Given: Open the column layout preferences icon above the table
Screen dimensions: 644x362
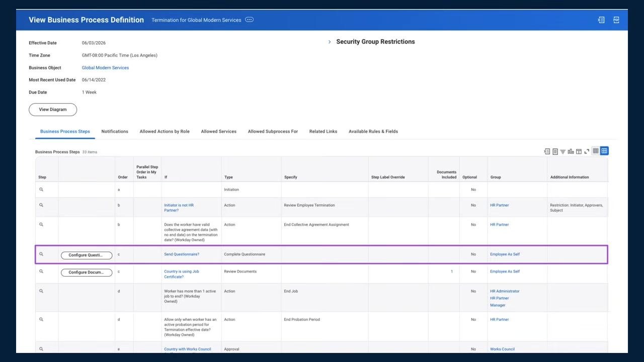Looking at the screenshot, I should [x=579, y=151].
